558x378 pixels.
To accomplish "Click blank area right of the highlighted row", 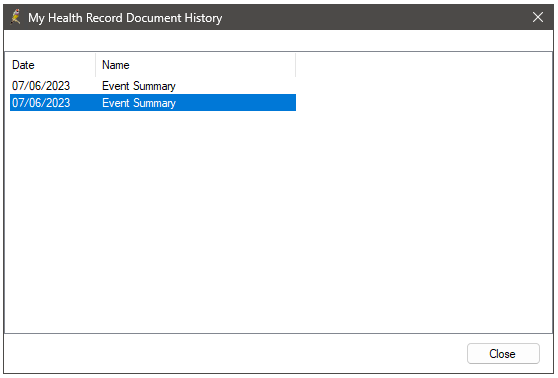I will [x=423, y=103].
